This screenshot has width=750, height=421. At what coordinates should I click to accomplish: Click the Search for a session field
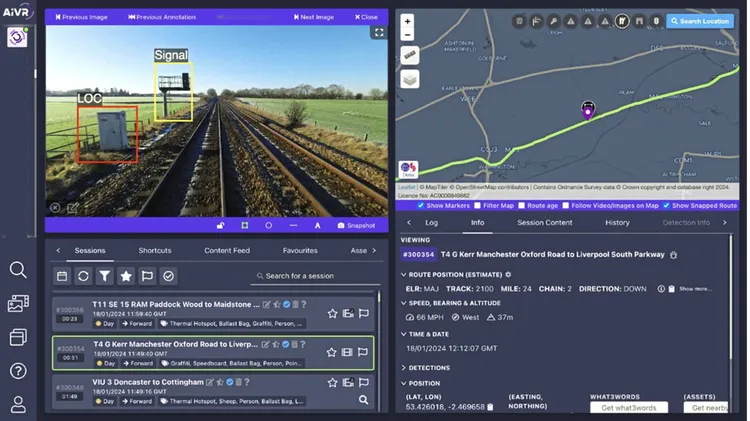(x=315, y=276)
